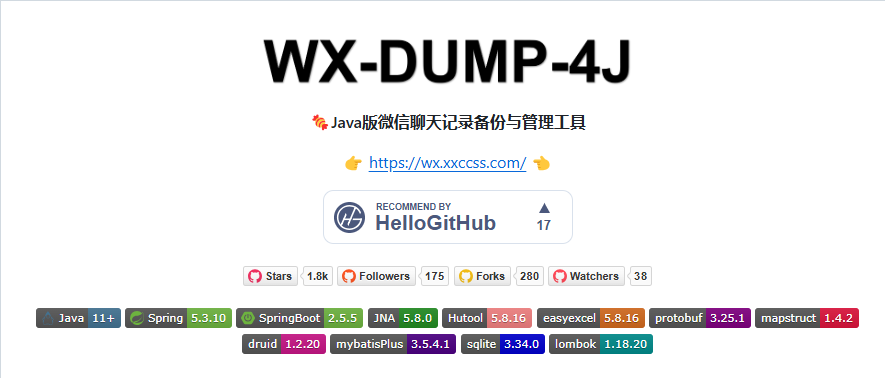Click the easyexcel 5.8.16 badge

(590, 318)
